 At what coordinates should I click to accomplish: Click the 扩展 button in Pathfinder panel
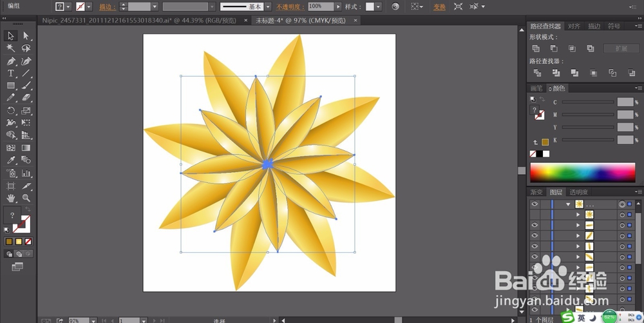click(x=621, y=48)
